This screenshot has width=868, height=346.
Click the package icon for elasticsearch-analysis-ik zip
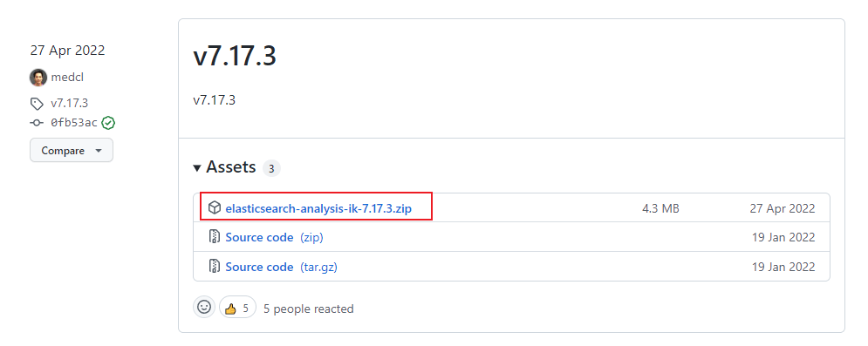(x=215, y=207)
